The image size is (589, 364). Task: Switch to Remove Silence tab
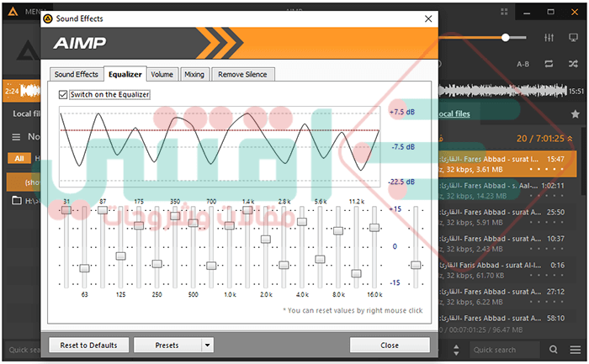click(242, 74)
